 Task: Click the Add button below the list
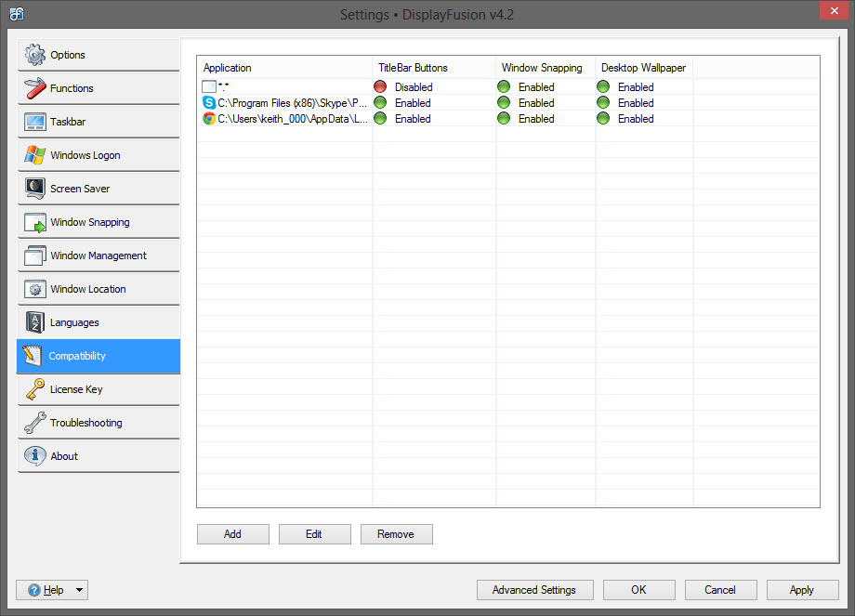coord(232,534)
